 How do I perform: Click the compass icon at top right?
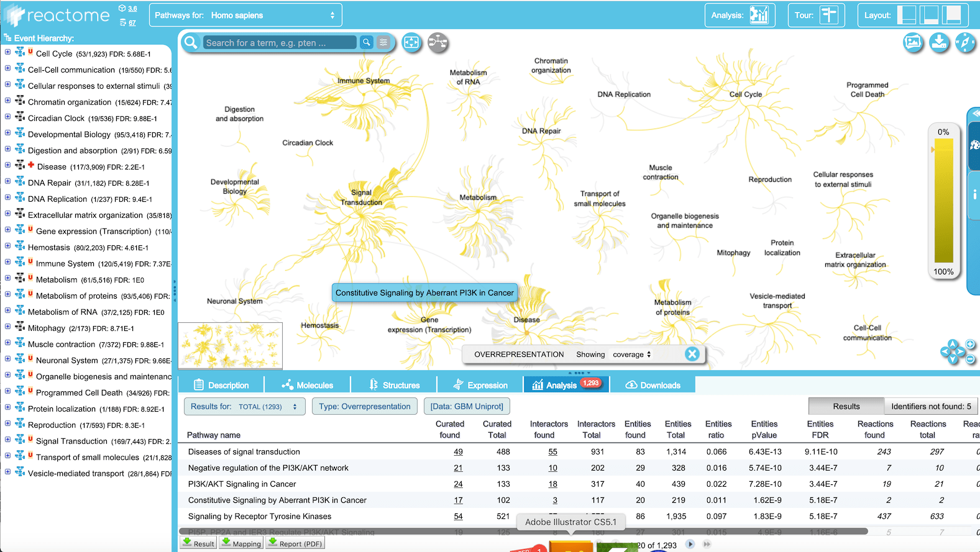pyautogui.click(x=965, y=42)
